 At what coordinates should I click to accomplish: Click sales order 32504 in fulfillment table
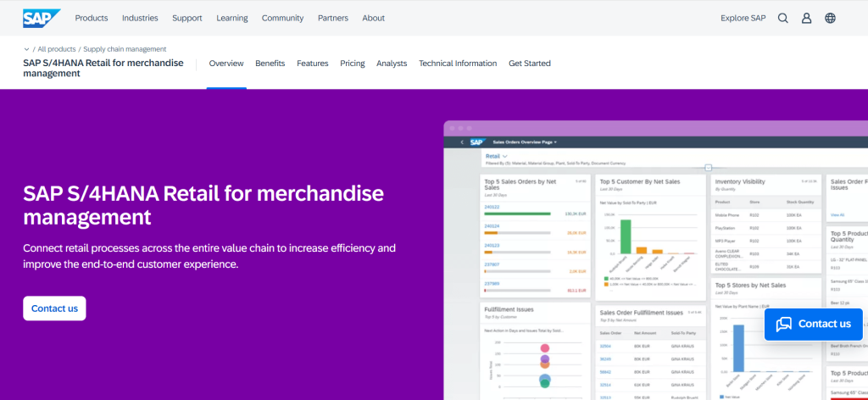(x=605, y=346)
